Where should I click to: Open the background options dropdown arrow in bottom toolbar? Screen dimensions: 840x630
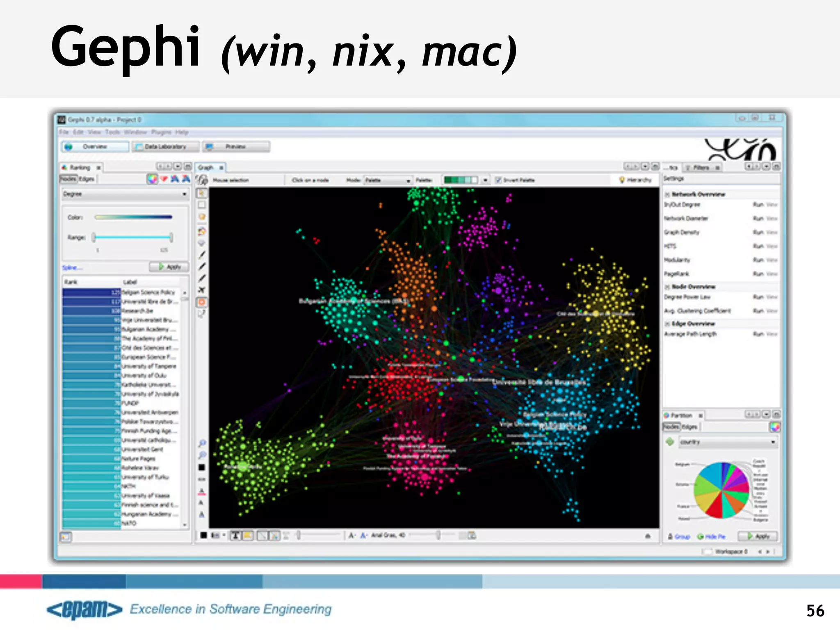point(224,535)
